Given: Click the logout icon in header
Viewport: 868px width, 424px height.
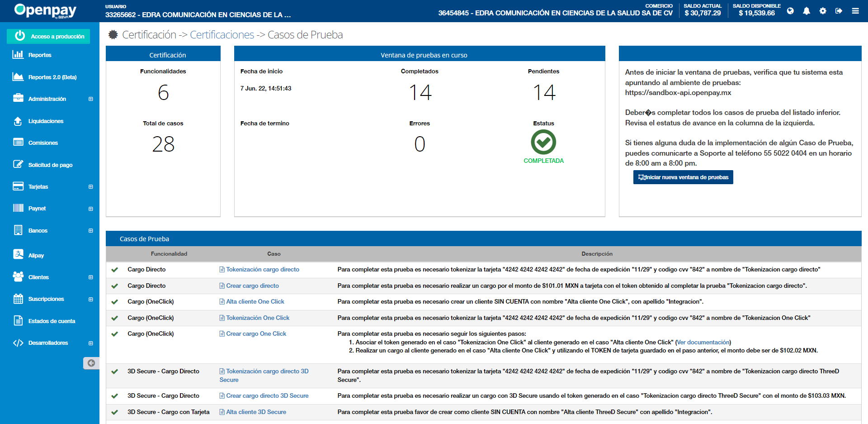Looking at the screenshot, I should pyautogui.click(x=839, y=11).
